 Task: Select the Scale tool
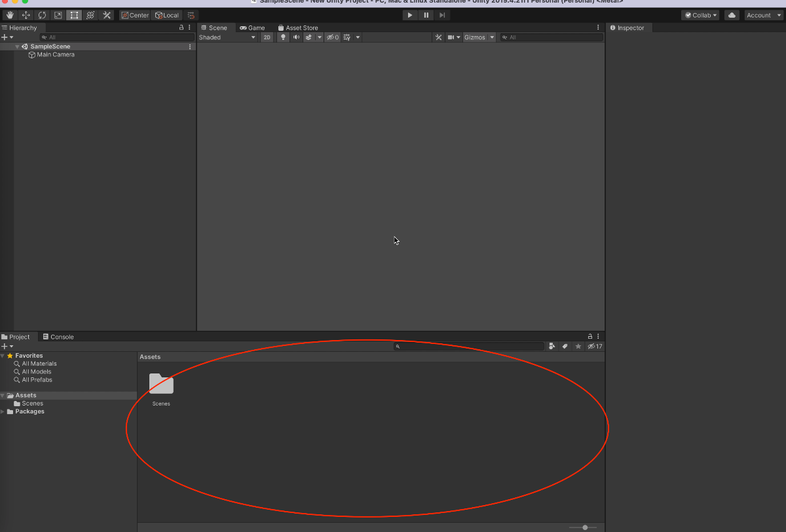(58, 15)
